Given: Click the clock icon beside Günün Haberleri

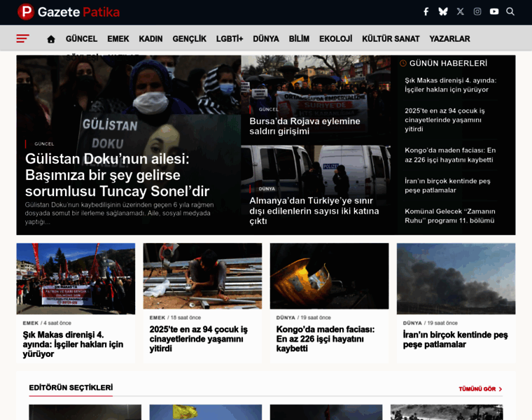Looking at the screenshot, I should pos(402,63).
